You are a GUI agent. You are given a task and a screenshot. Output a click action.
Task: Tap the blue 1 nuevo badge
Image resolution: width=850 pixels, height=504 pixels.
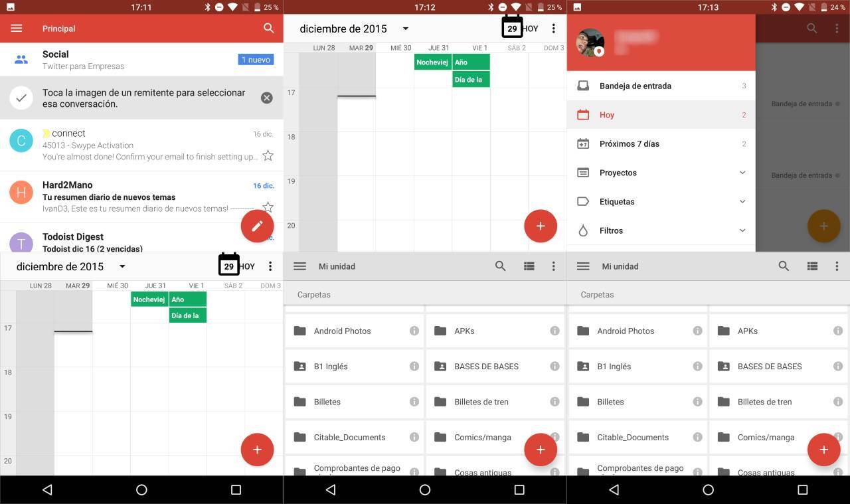(255, 60)
